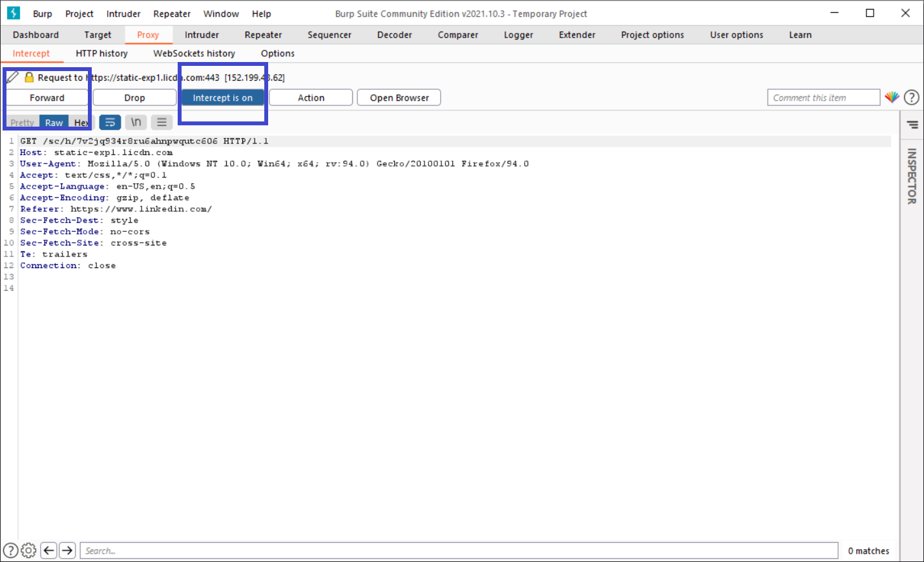The width and height of the screenshot is (924, 562).
Task: Open the Sequencer tab
Action: click(330, 35)
